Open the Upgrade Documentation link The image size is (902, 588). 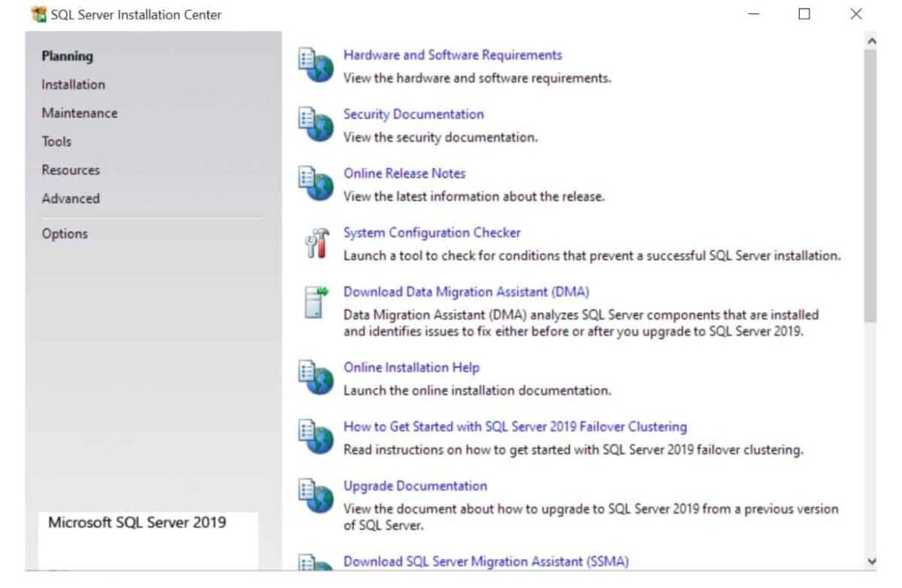tap(416, 486)
